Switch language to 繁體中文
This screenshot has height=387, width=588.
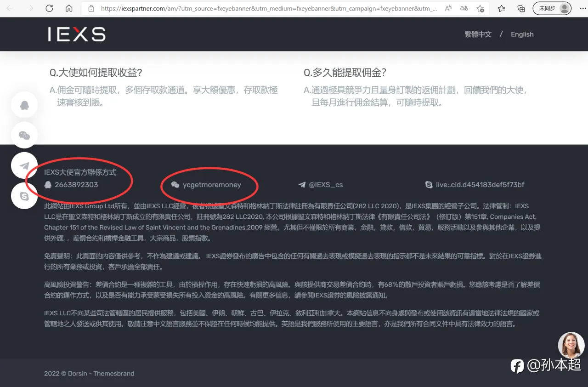(478, 34)
